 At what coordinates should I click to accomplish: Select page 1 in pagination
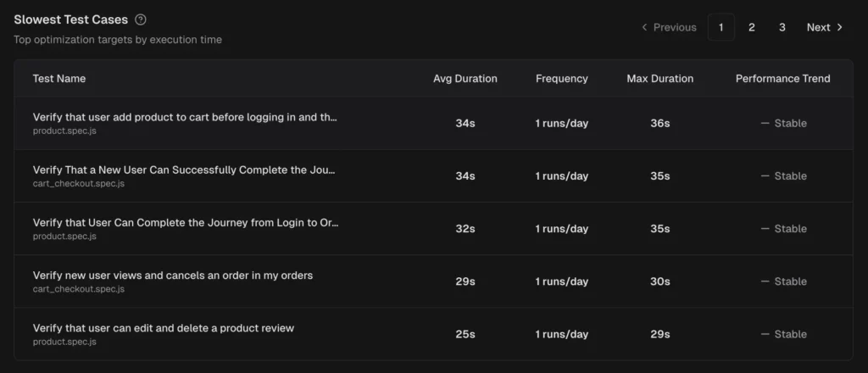tap(721, 27)
